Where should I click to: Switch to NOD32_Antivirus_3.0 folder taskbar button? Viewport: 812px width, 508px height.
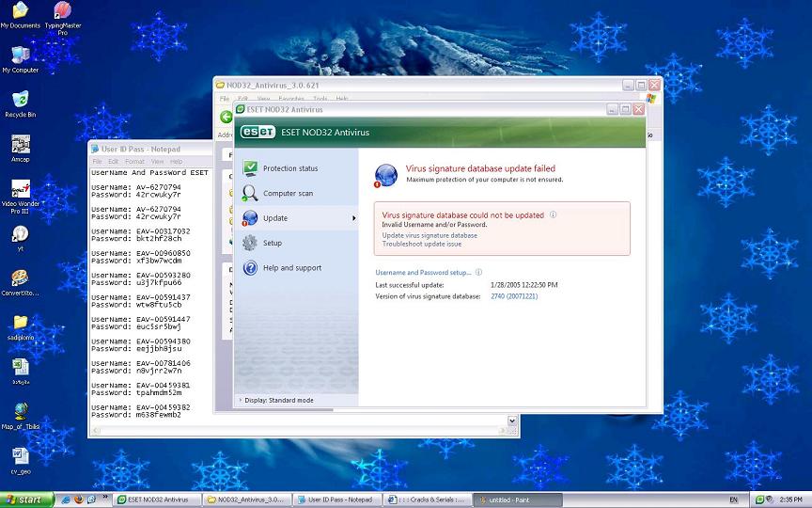247,500
